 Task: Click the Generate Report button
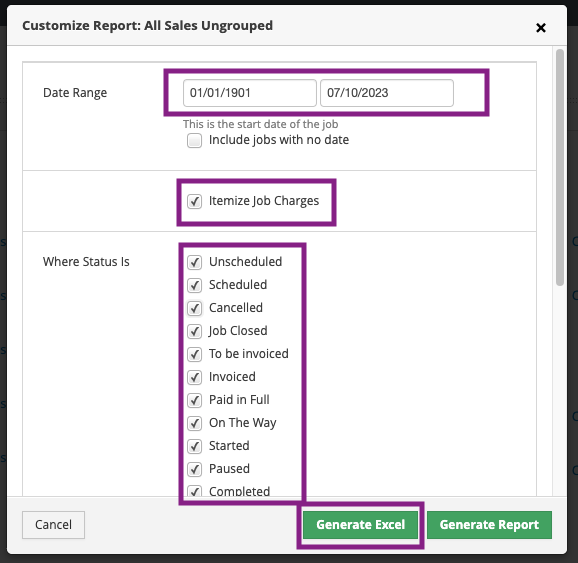coord(489,525)
